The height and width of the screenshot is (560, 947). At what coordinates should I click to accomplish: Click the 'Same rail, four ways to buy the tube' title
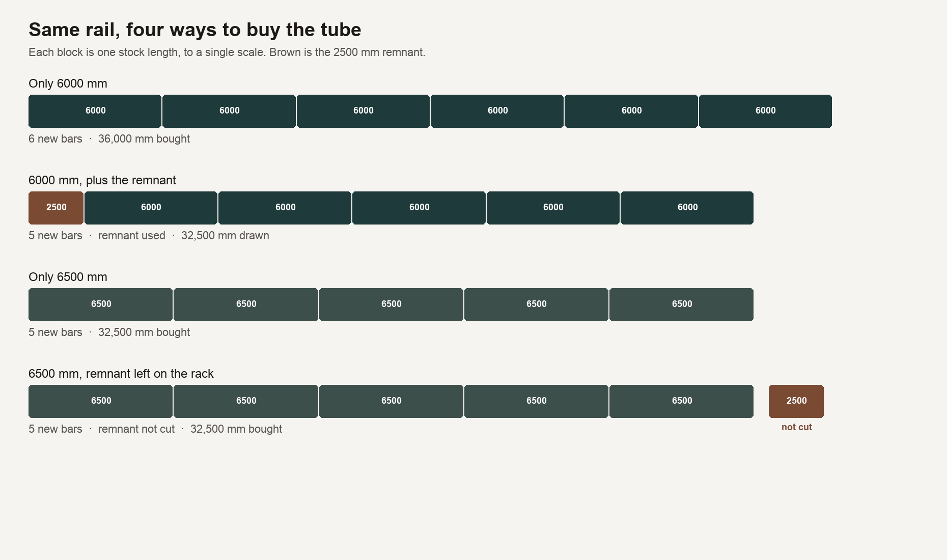pos(195,30)
